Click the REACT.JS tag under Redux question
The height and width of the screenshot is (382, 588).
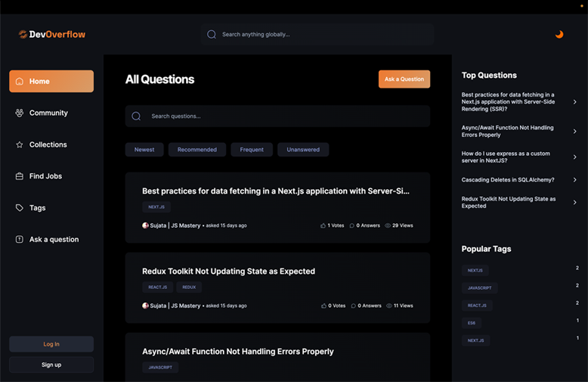pos(157,287)
